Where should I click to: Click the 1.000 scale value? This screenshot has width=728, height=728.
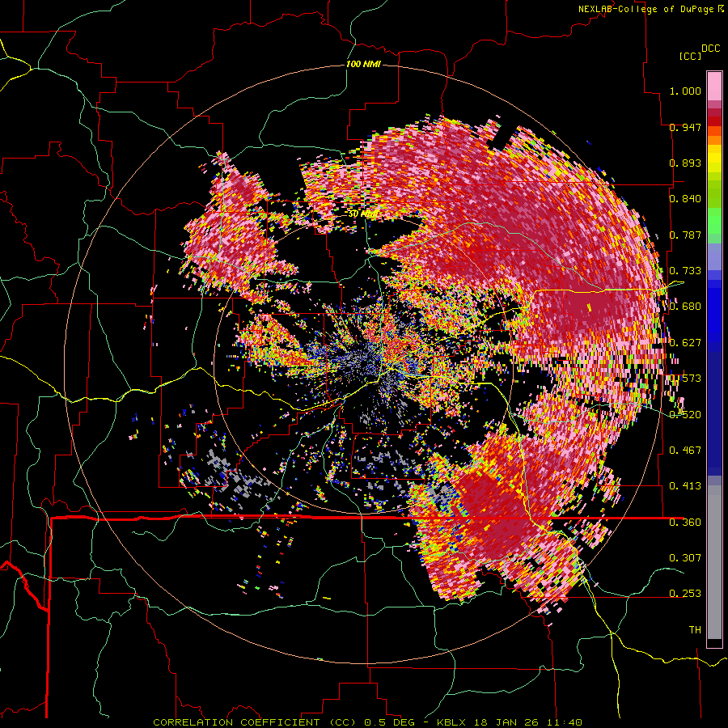click(x=685, y=91)
